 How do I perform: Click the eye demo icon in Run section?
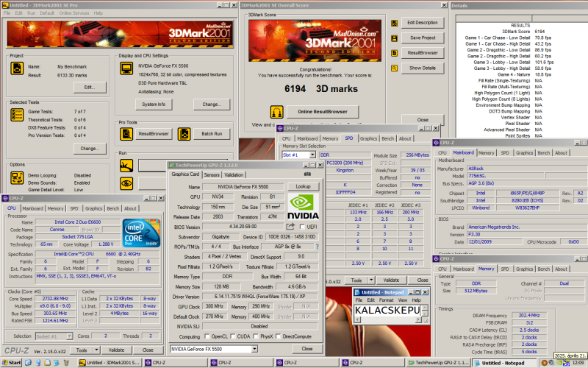[126, 183]
